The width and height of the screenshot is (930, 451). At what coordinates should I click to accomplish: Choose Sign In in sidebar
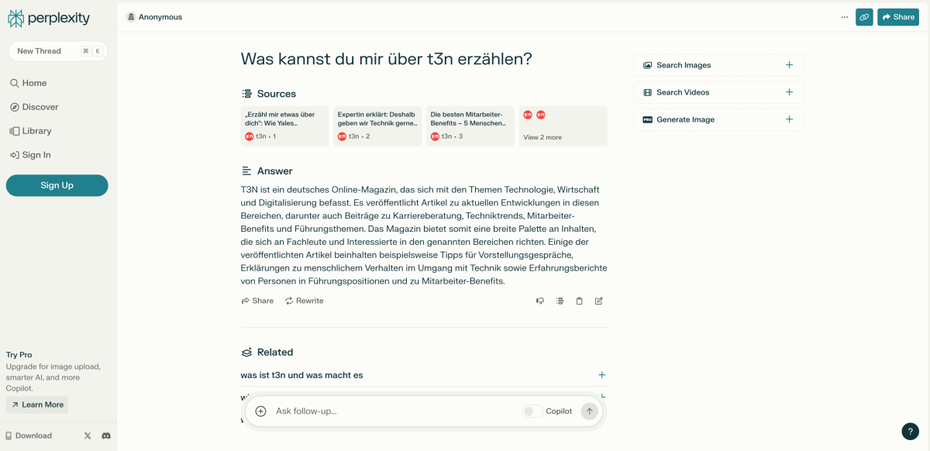coord(30,155)
